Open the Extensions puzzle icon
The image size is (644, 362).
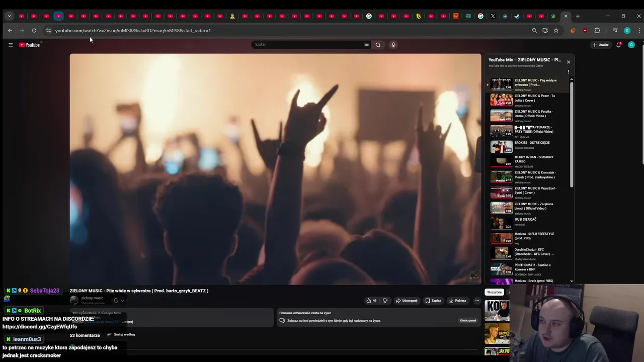pyautogui.click(x=597, y=31)
